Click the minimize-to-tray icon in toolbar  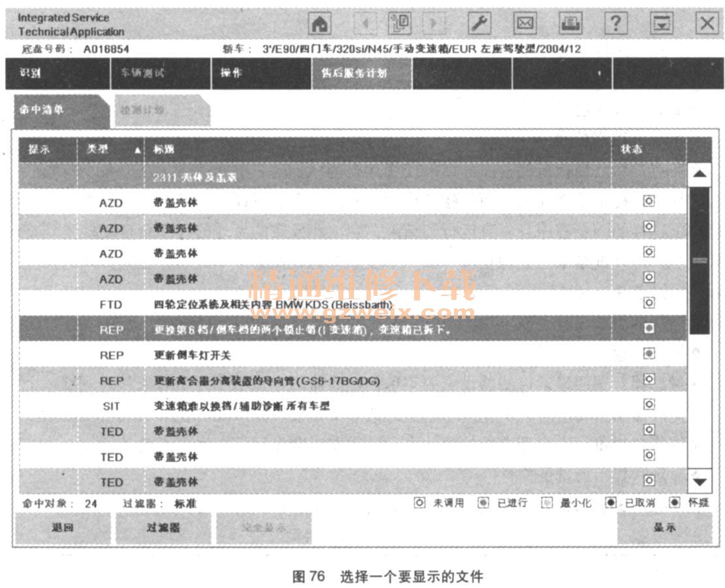coord(661,23)
